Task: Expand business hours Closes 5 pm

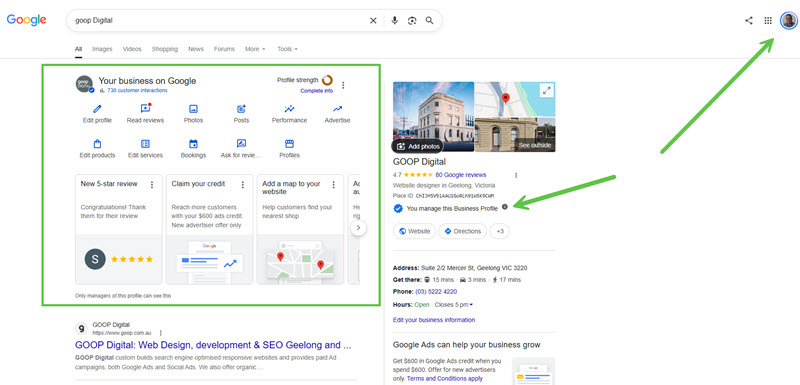Action: click(454, 305)
